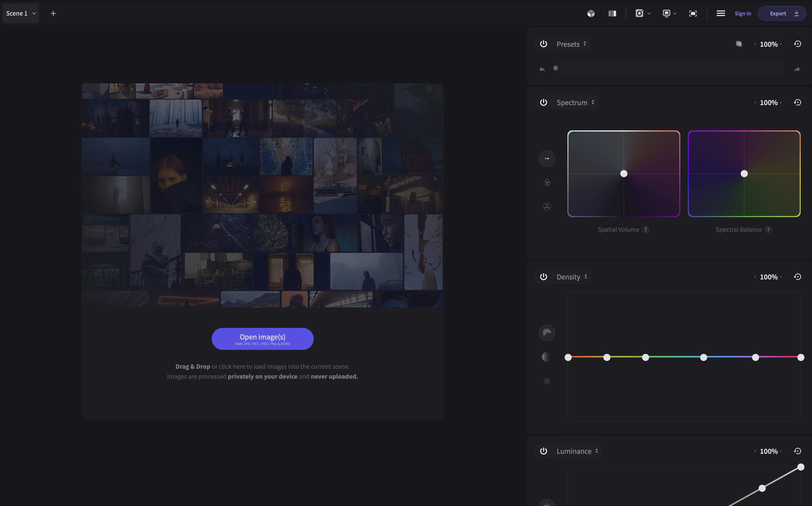Toggle the split compare view icon
The height and width of the screenshot is (506, 812).
pyautogui.click(x=612, y=13)
